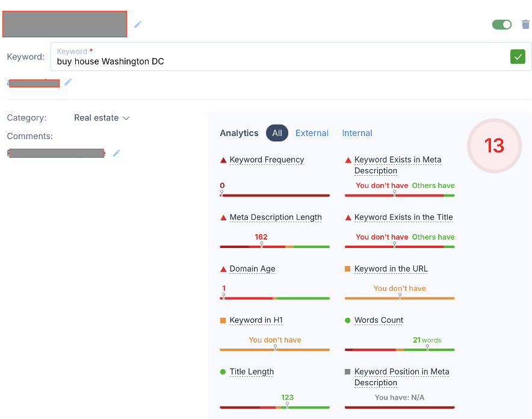Viewport: 532px width, 419px height.
Task: Edit the comment using its pencil icon
Action: pos(116,153)
